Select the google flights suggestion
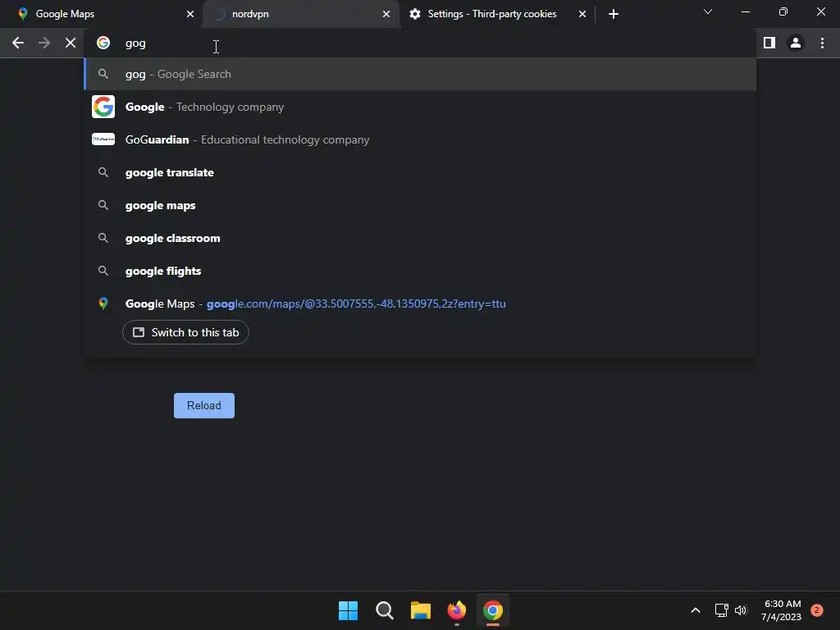This screenshot has height=630, width=840. pyautogui.click(x=421, y=271)
